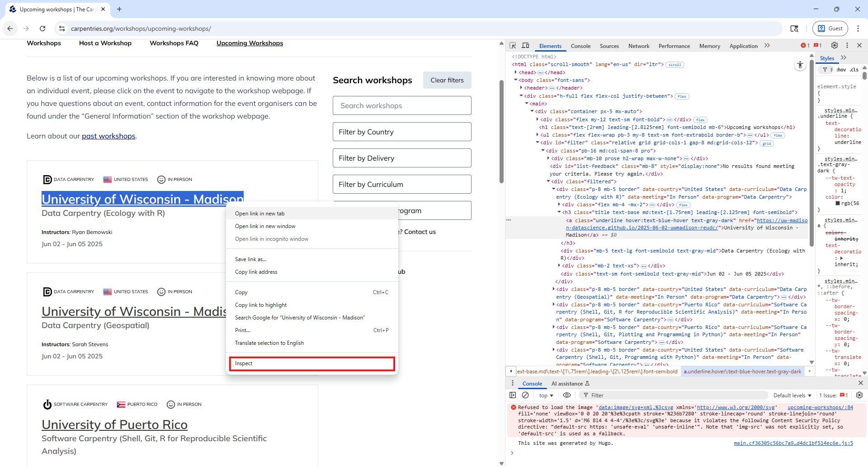Click the clear console icon

pos(525,395)
